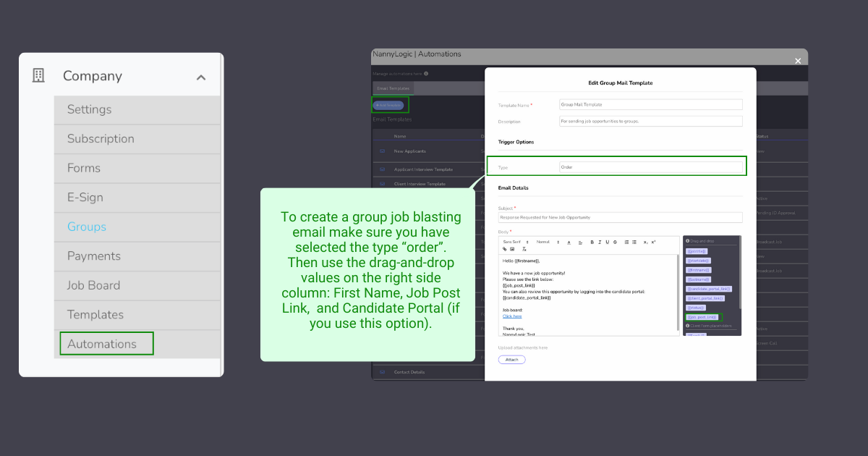868x456 pixels.
Task: Apply underline in the body editor
Action: click(x=606, y=242)
